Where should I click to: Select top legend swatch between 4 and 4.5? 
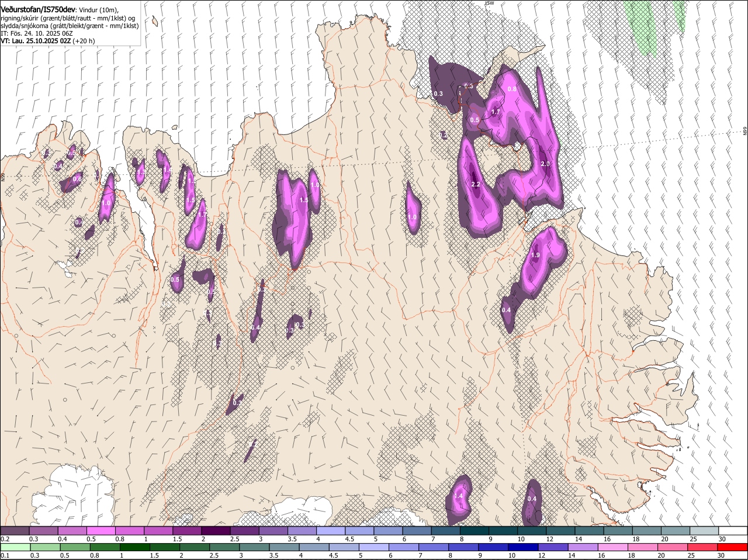[331, 530]
